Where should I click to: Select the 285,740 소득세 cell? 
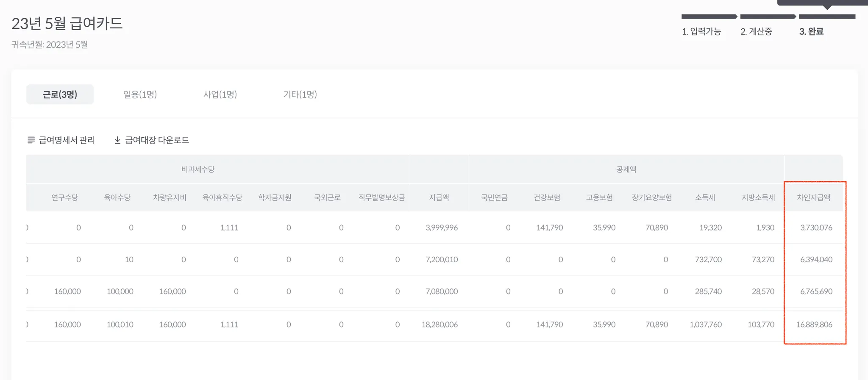pos(708,291)
